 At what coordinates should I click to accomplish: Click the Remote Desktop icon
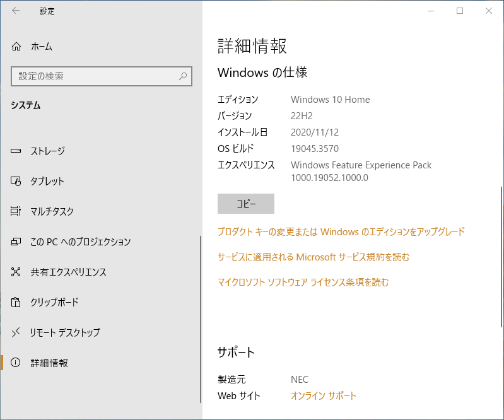pyautogui.click(x=16, y=332)
